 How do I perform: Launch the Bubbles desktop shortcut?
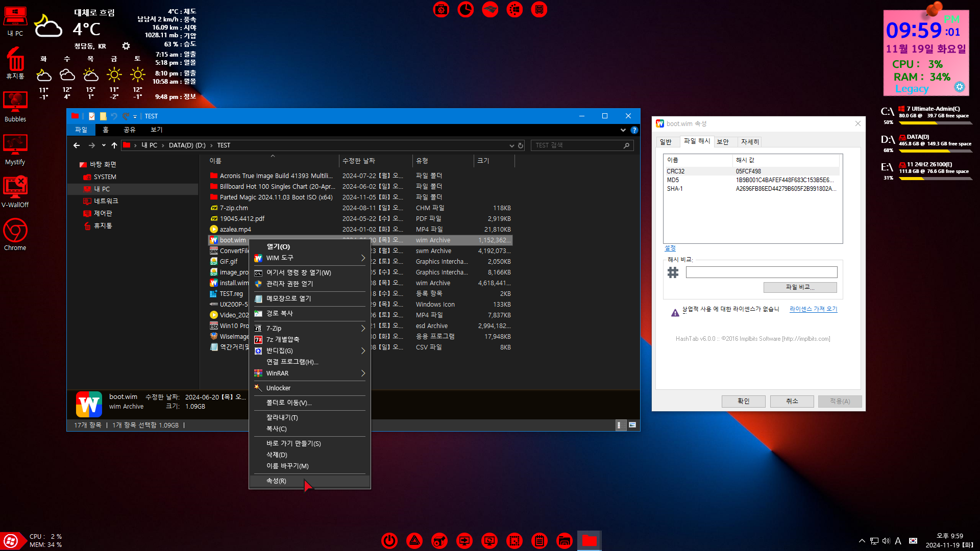(x=15, y=107)
